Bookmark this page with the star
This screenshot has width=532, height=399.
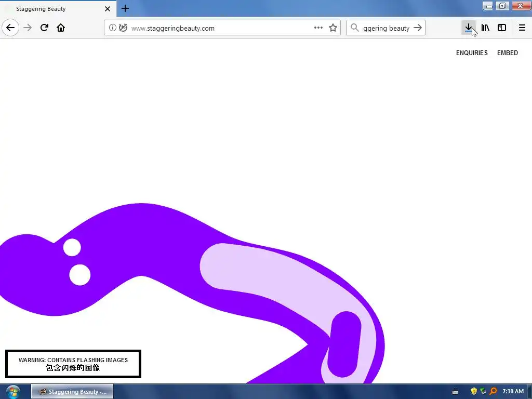pos(333,28)
